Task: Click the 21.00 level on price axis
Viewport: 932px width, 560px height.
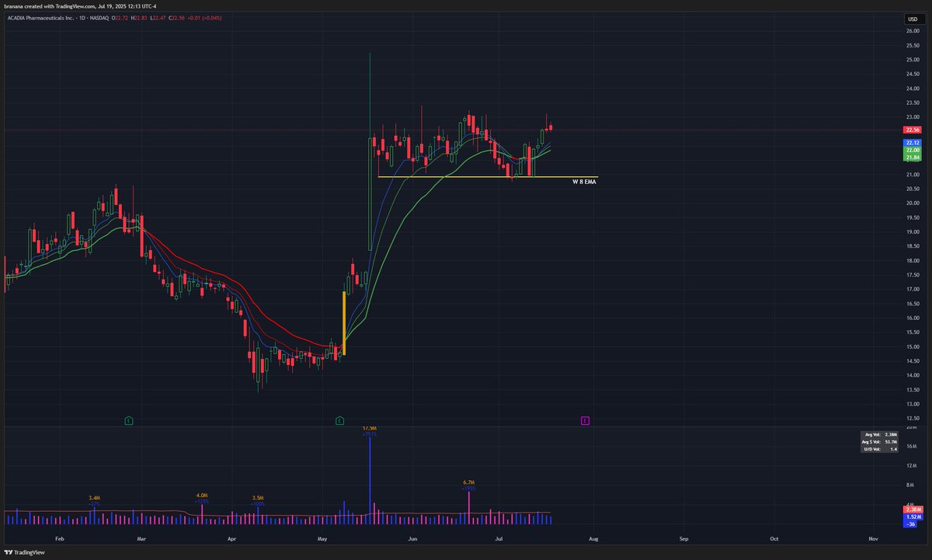Action: point(913,175)
